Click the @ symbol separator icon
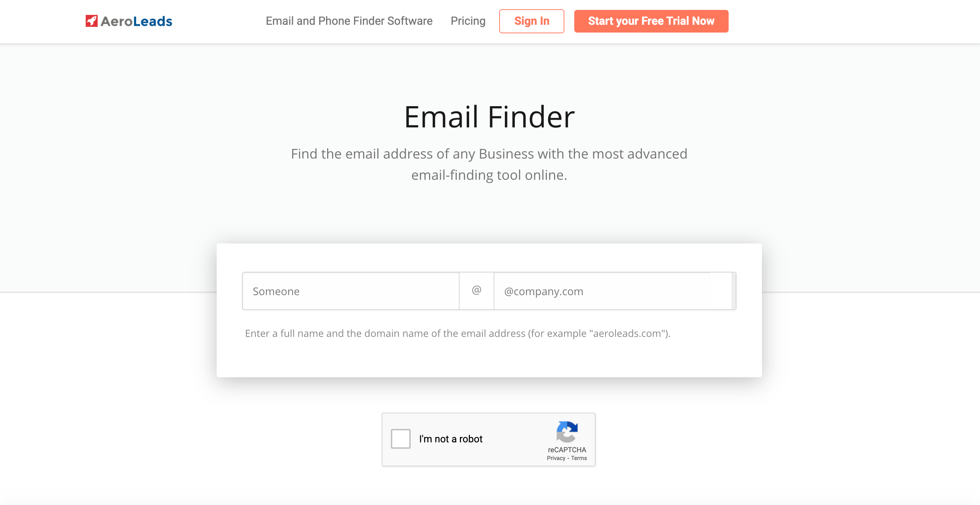980x505 pixels. pos(476,291)
